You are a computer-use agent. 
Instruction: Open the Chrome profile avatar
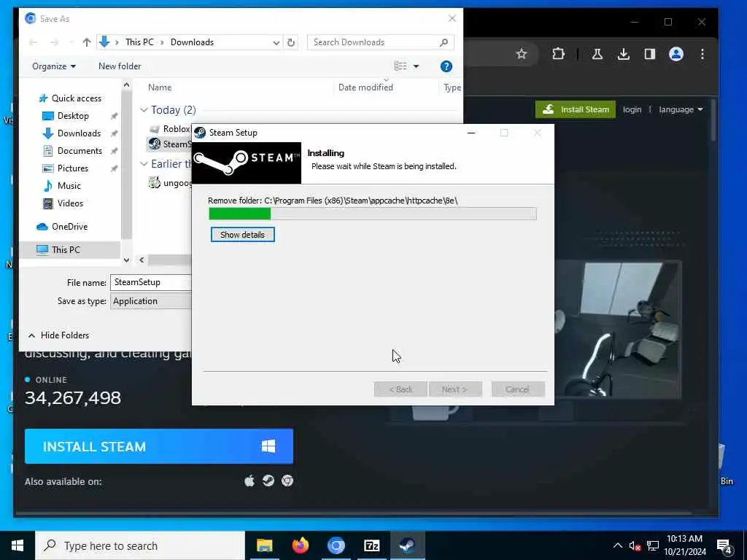point(676,54)
